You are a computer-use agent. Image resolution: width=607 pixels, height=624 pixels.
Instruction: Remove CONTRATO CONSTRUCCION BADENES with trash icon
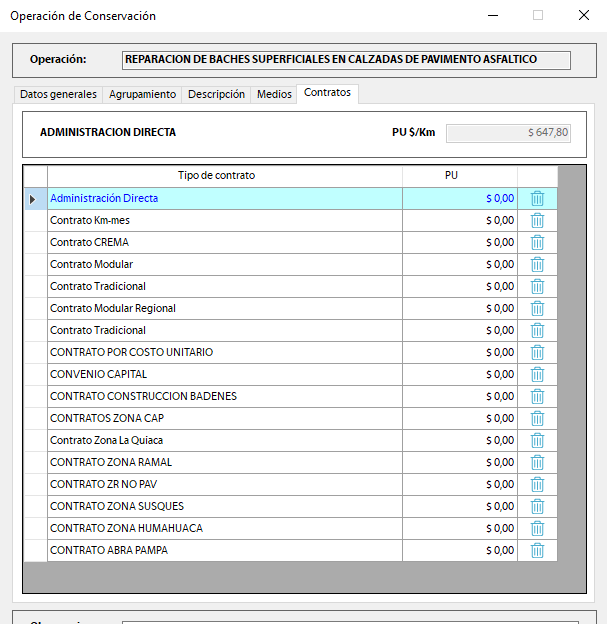tap(537, 396)
